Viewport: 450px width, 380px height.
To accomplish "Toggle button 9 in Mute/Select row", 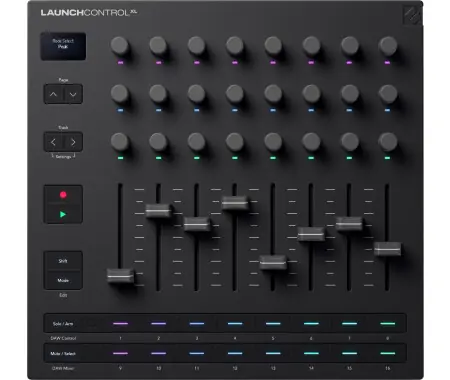I will (121, 353).
